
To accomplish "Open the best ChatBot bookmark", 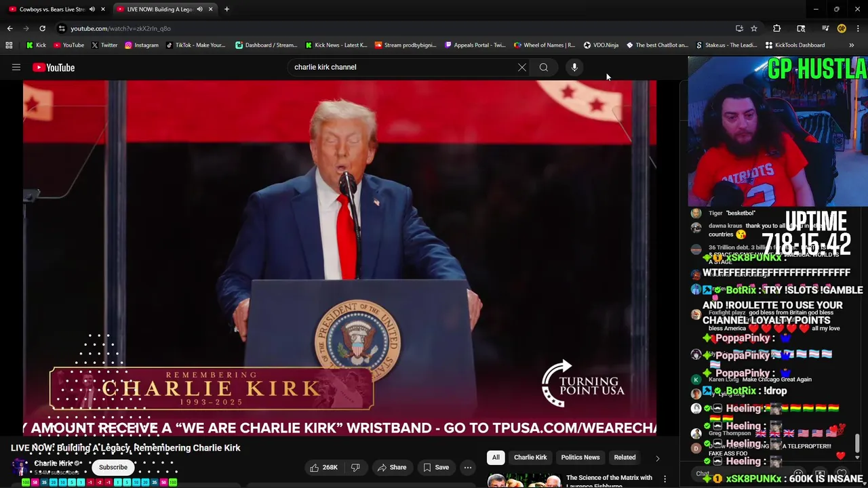I will tap(656, 45).
